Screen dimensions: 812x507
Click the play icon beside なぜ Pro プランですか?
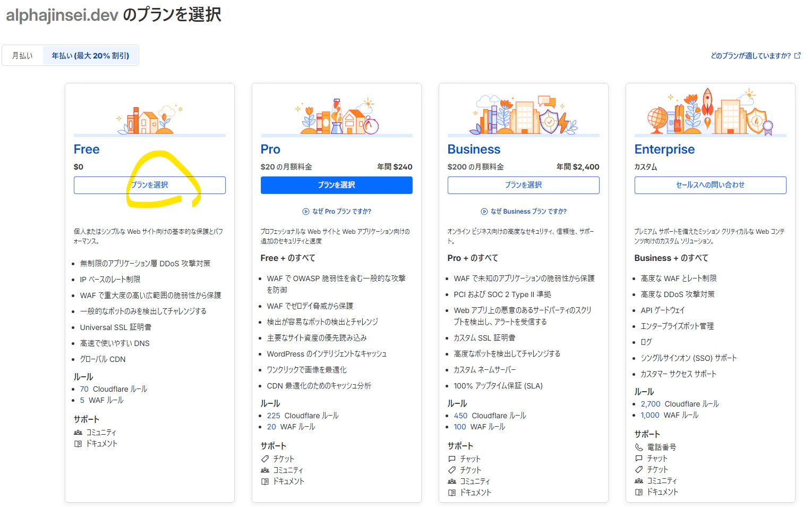tap(306, 212)
